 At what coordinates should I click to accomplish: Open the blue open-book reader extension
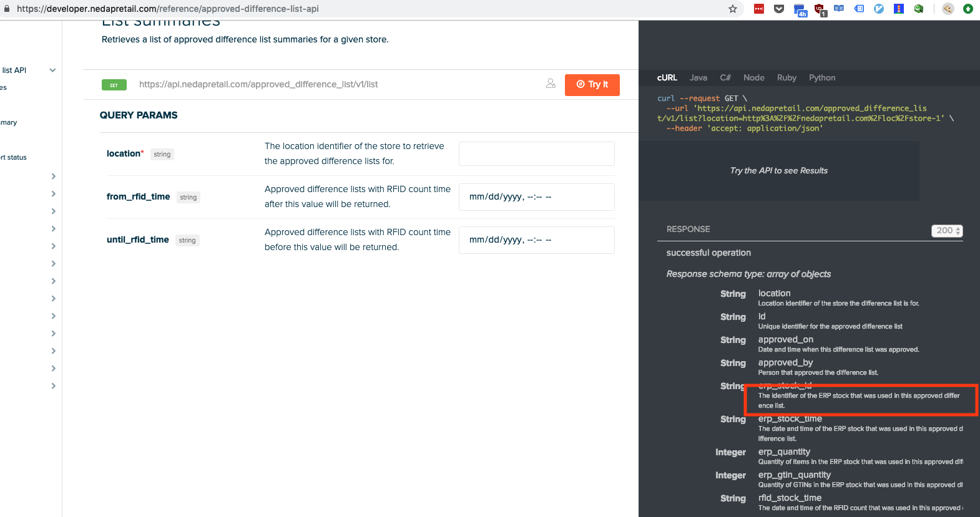coord(839,9)
